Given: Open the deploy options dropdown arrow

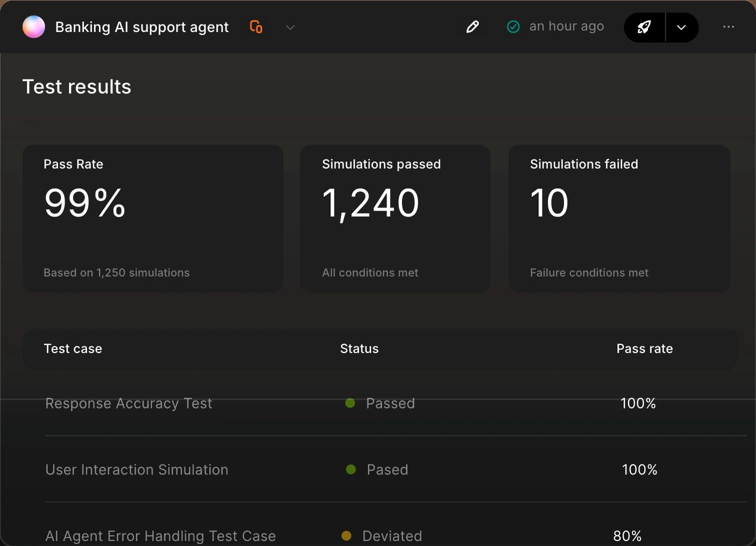Looking at the screenshot, I should click(682, 27).
